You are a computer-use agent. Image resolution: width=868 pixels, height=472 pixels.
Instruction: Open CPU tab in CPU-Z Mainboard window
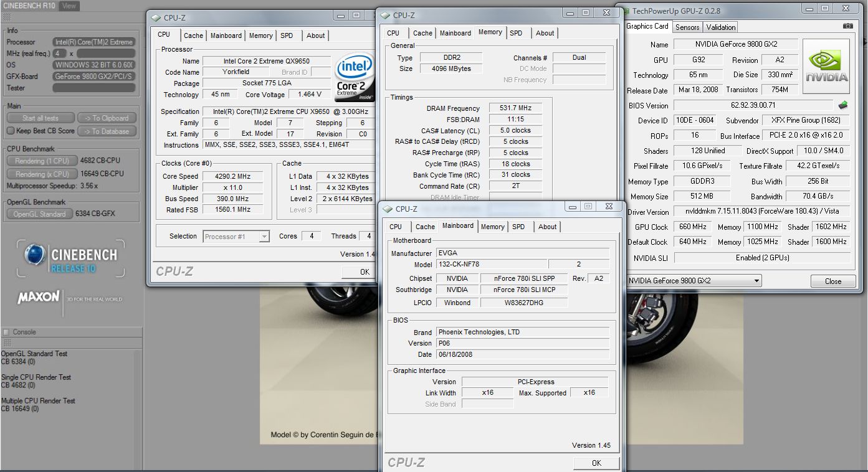[396, 227]
